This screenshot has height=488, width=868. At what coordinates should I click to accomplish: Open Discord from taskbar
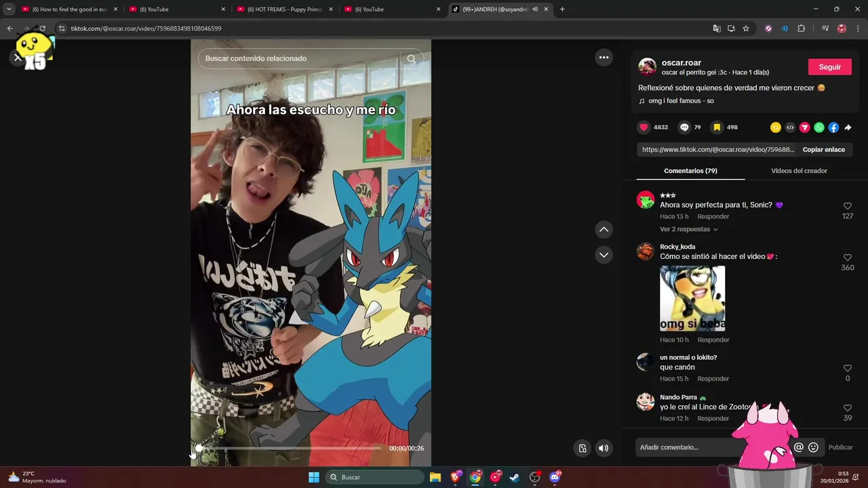pos(555,477)
